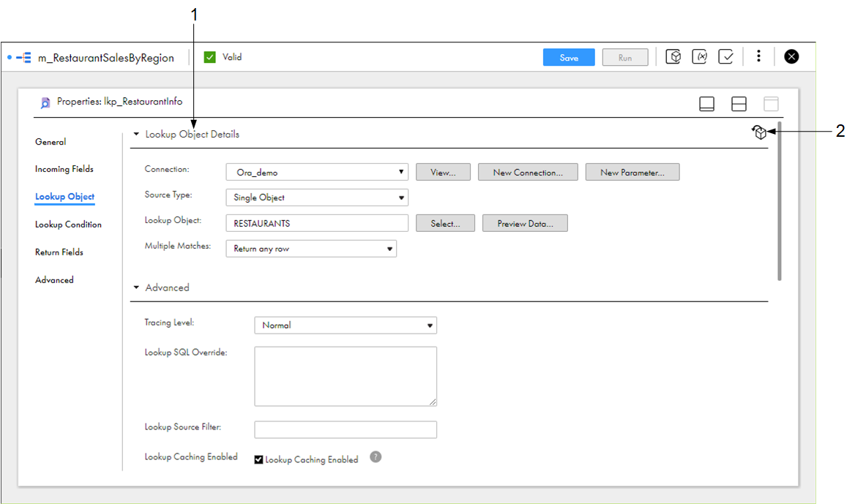Click inside the Lookup SQL Override text area

(346, 377)
